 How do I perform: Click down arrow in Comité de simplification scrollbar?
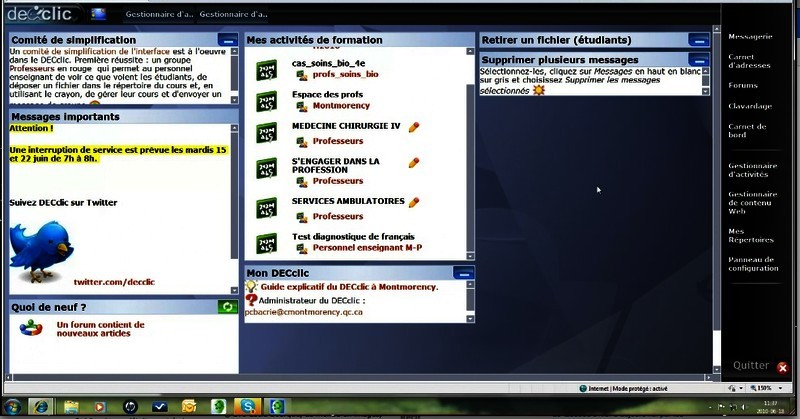pyautogui.click(x=234, y=100)
